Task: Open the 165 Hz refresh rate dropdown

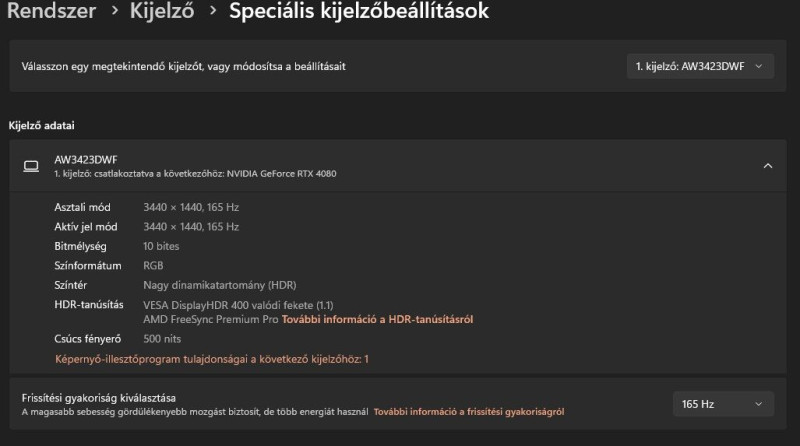Action: pos(723,404)
